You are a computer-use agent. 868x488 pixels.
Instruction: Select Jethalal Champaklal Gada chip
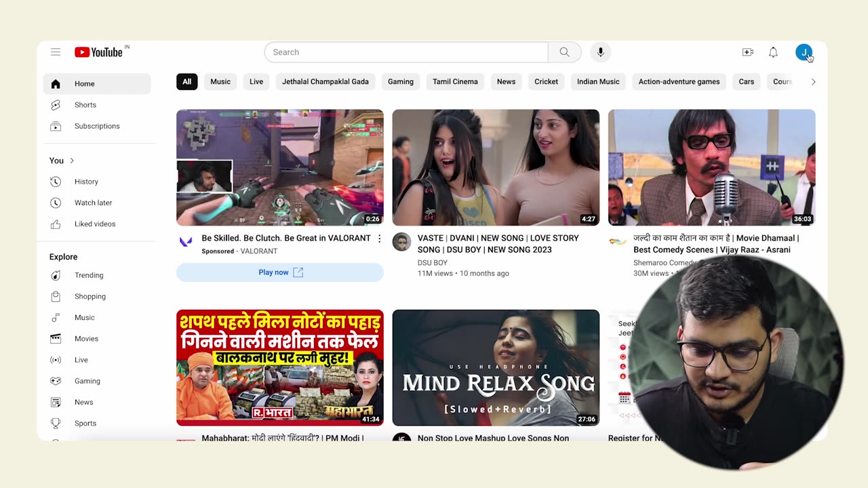[325, 82]
